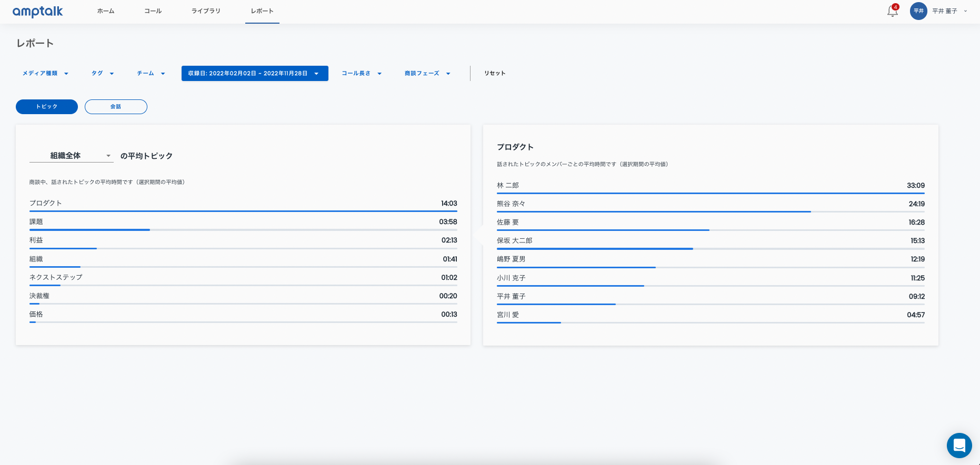Select the 課題 topic progress bar
The height and width of the screenshot is (465, 980).
pos(243,229)
